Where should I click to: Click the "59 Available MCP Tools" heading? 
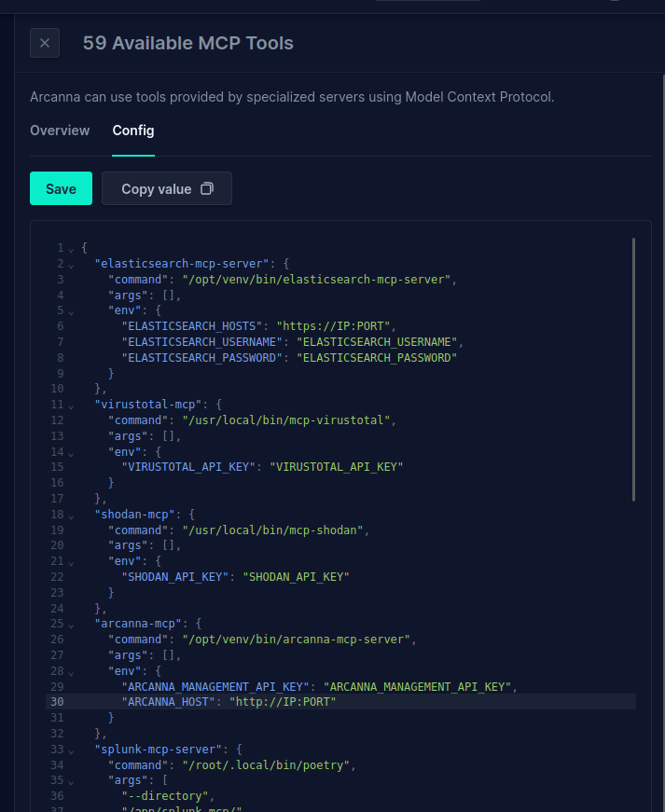pyautogui.click(x=188, y=43)
